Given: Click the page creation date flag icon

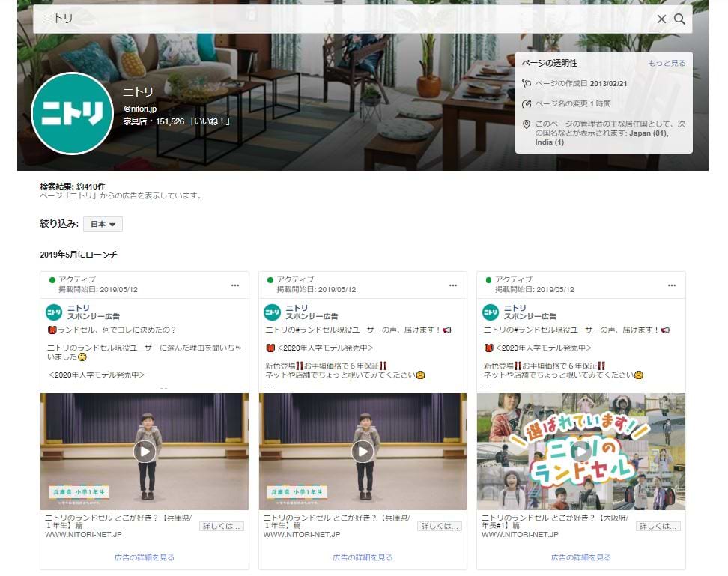Looking at the screenshot, I should (526, 84).
